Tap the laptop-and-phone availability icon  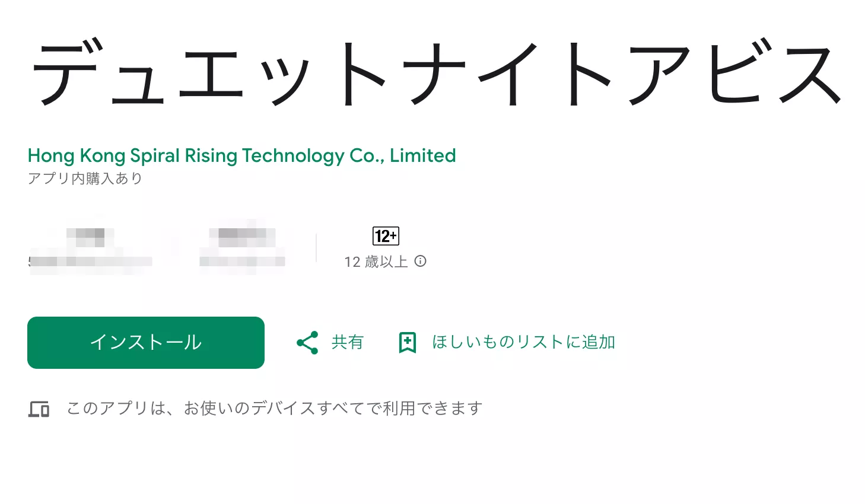click(39, 408)
